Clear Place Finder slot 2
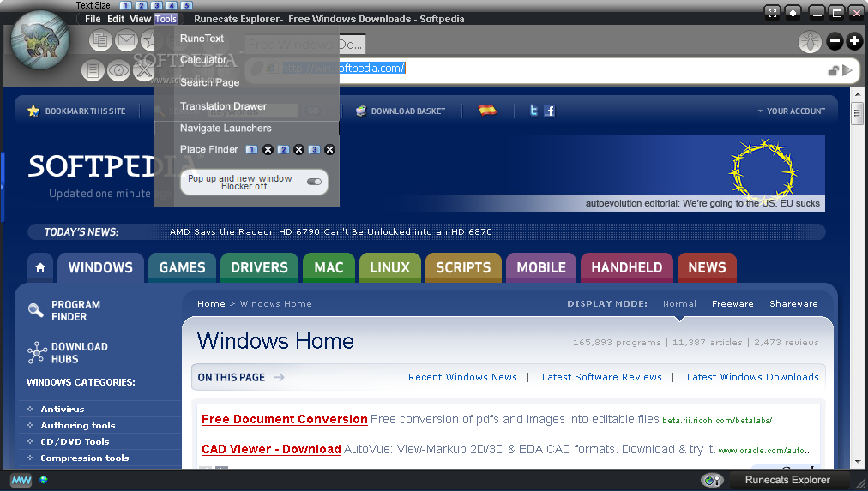868x491 pixels. (x=299, y=149)
